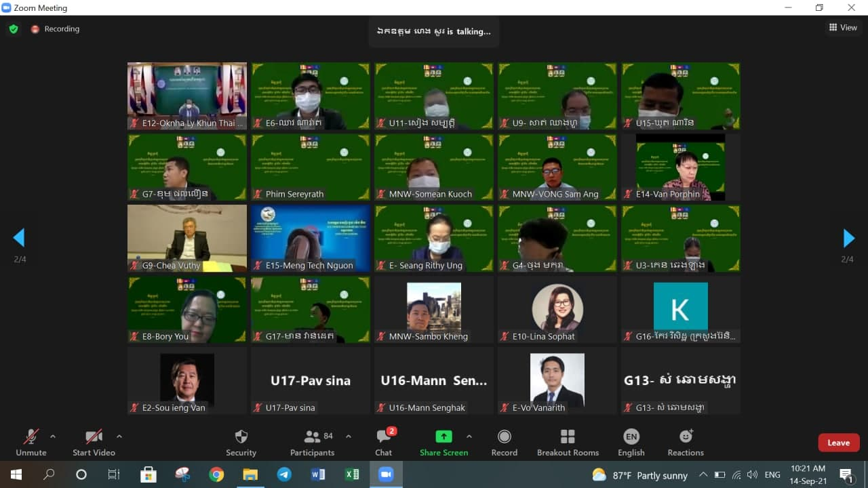
Task: Select the G9-Chea Vuthy video tile
Action: [x=187, y=238]
